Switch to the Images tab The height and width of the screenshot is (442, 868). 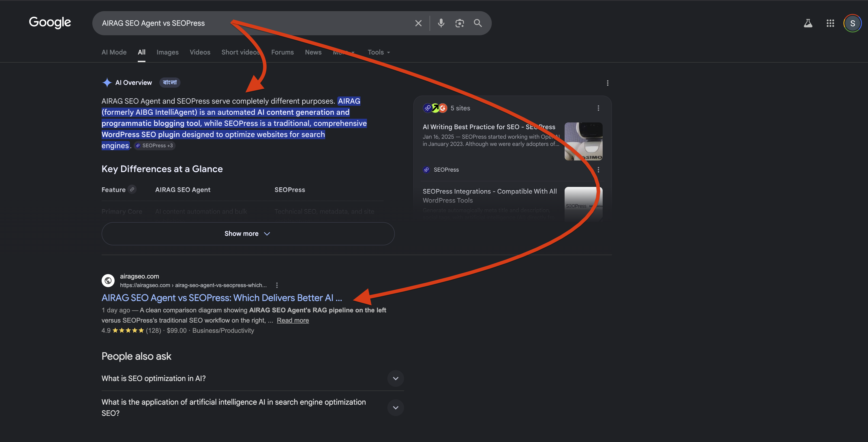[x=167, y=52]
